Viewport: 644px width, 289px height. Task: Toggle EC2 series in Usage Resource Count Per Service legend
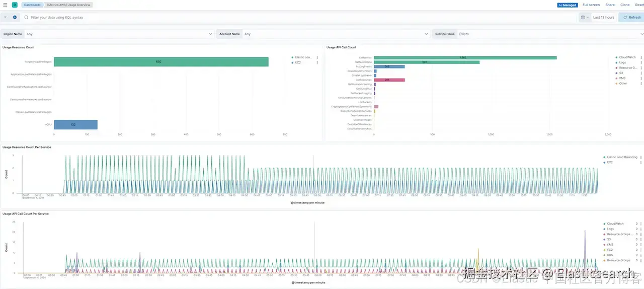(x=610, y=162)
